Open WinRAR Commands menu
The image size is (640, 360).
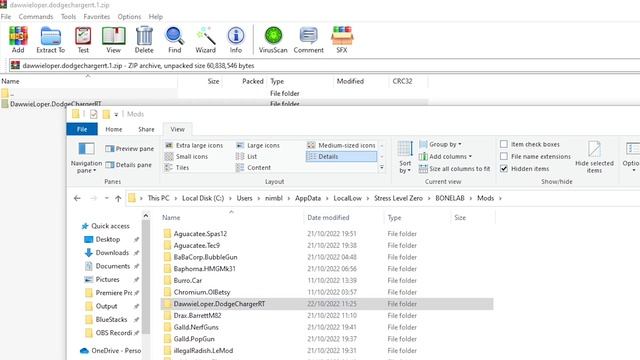[x=36, y=17]
